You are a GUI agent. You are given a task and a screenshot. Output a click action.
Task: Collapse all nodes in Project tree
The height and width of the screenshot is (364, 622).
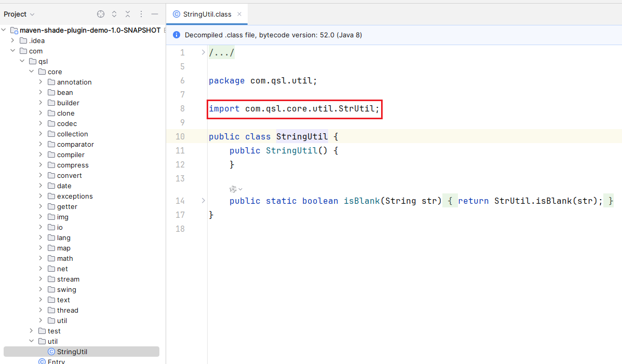click(x=128, y=14)
